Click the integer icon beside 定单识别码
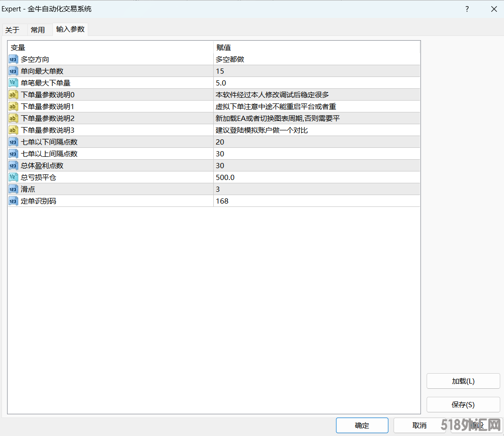The image size is (504, 436). [13, 201]
